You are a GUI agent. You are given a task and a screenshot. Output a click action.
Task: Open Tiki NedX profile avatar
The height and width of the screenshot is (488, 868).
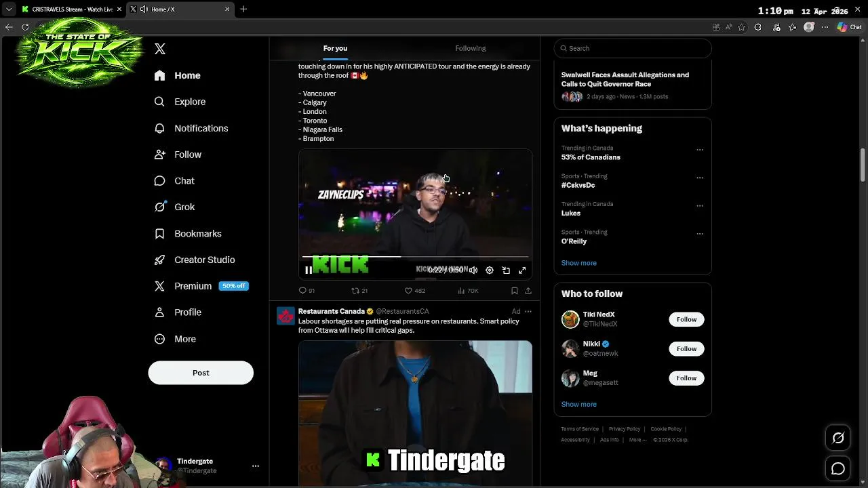coord(570,319)
